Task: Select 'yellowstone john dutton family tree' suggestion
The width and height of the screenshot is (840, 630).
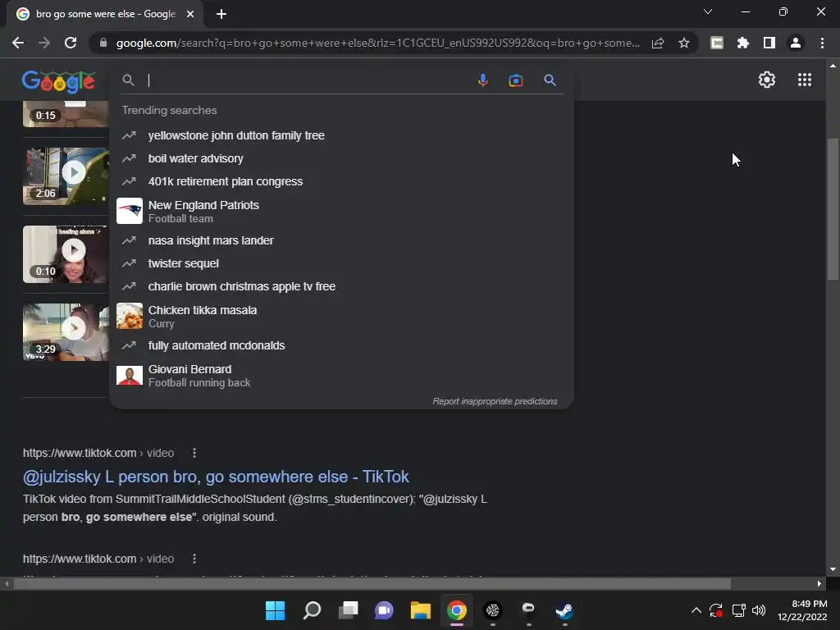Action: [342, 135]
